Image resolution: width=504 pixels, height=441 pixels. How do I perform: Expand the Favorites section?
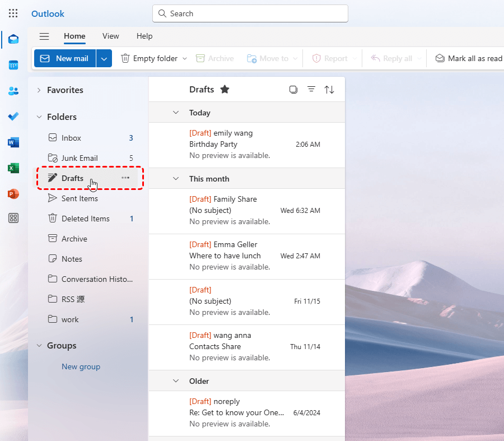coord(39,90)
